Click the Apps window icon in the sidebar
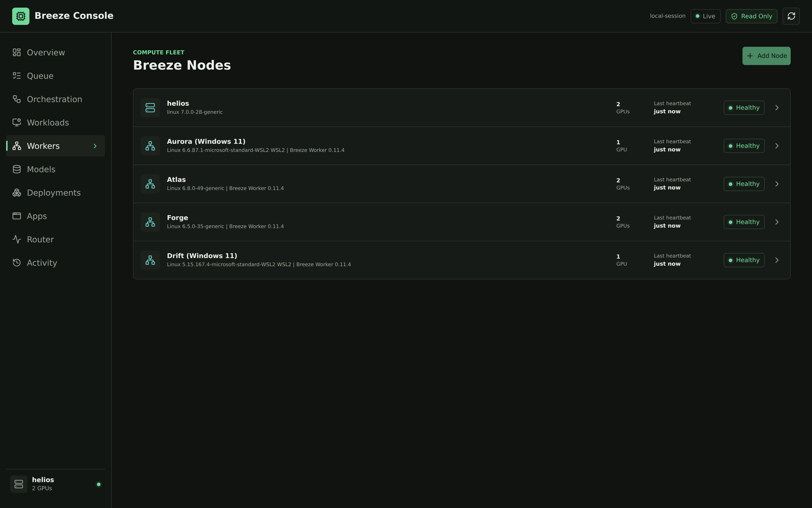The image size is (812, 508). 17,216
